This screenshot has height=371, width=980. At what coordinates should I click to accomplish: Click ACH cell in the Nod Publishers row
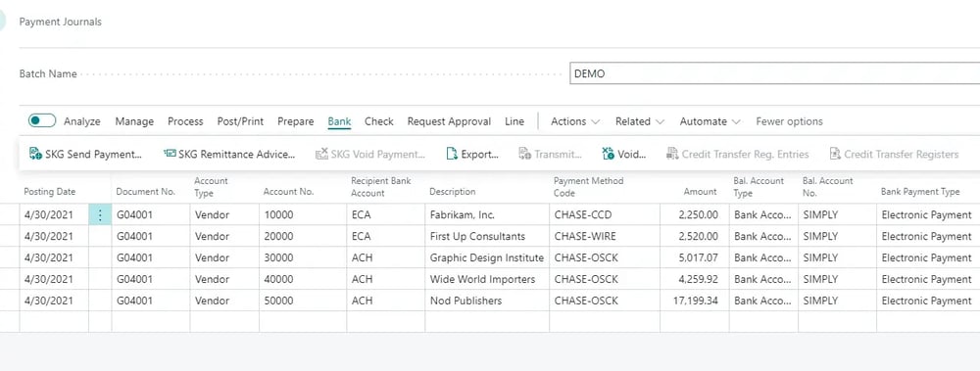pos(385,301)
